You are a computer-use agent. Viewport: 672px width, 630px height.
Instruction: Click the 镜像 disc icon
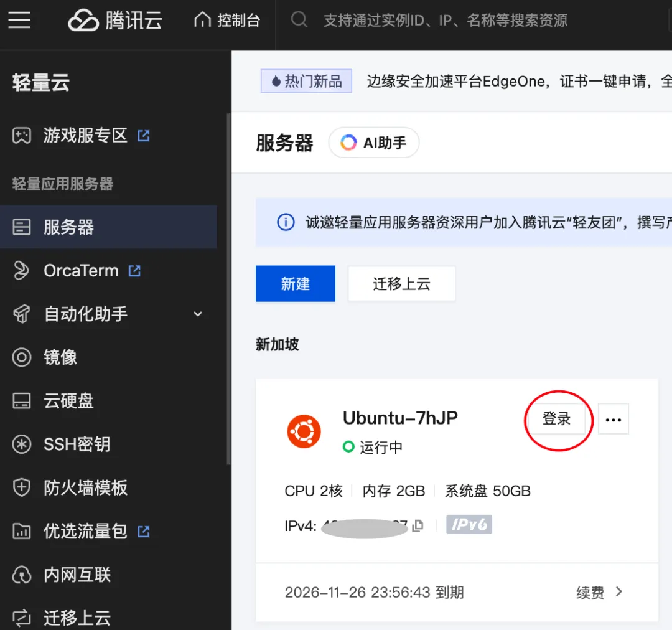point(21,357)
